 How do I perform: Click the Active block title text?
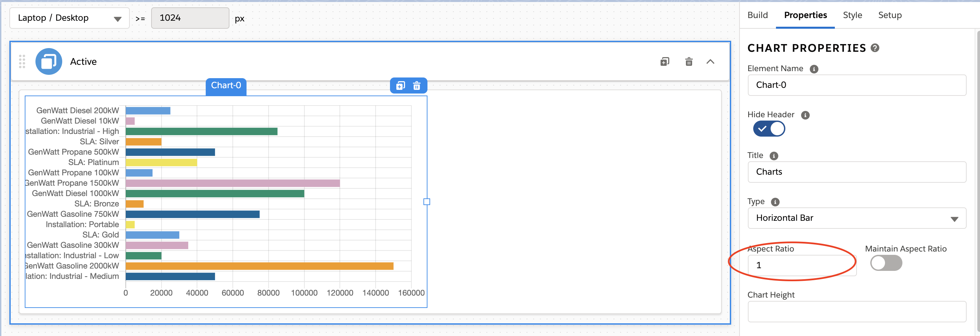coord(83,61)
